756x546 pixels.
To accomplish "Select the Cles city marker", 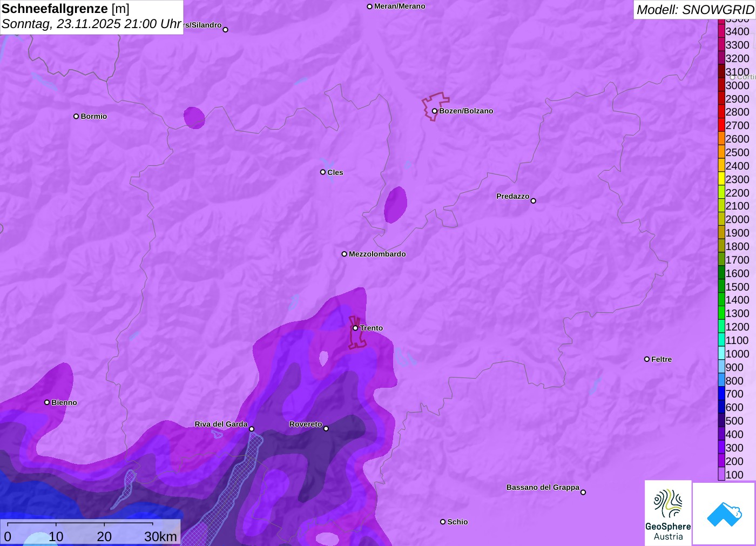I will coord(323,172).
